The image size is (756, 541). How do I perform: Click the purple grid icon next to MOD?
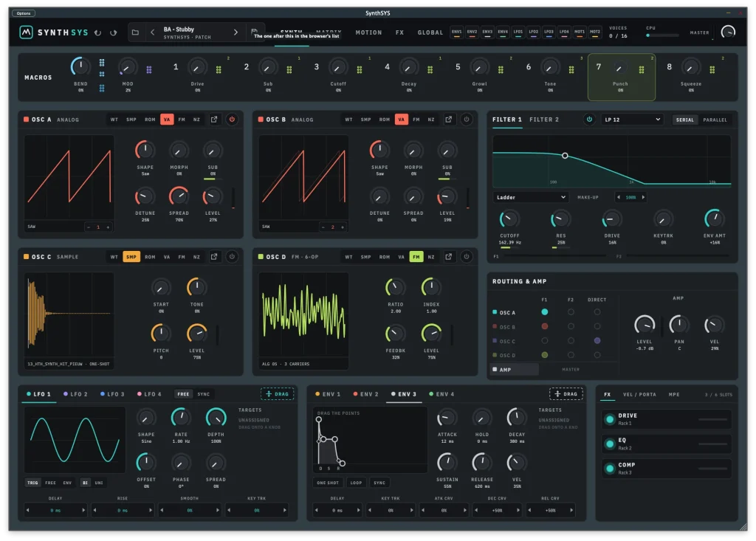pos(149,70)
